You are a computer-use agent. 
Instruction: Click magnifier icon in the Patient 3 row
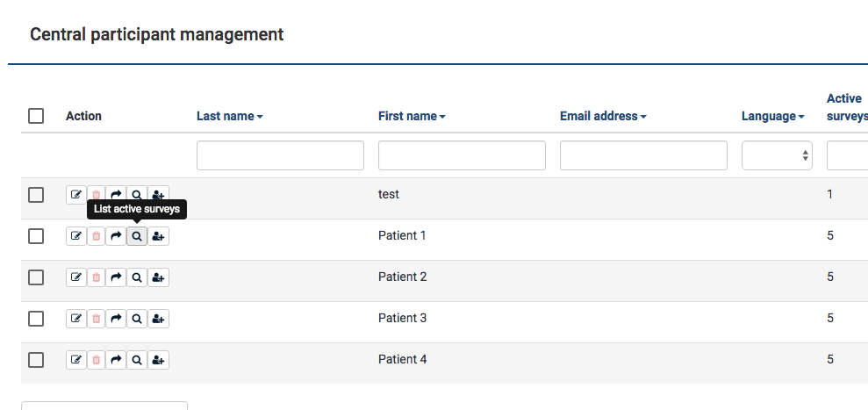(x=137, y=319)
